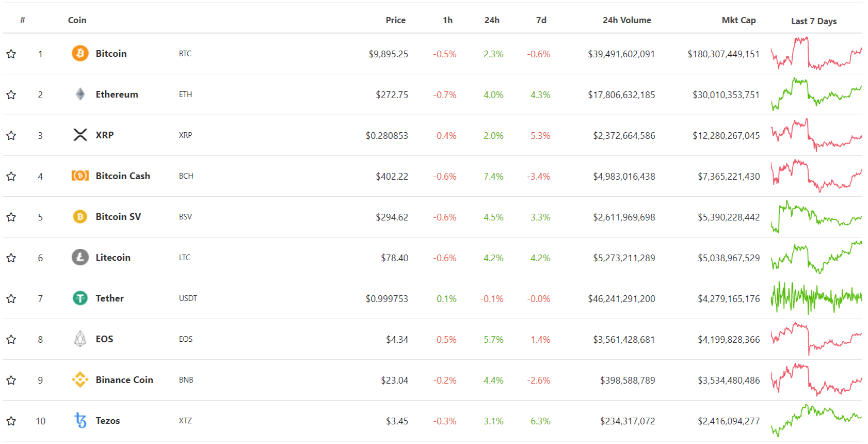Image resolution: width=868 pixels, height=444 pixels.
Task: Click the Bitcoin SV logo icon
Action: 80,216
